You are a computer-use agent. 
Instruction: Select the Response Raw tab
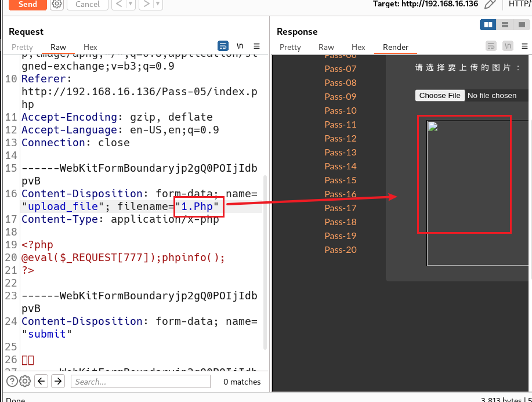326,47
